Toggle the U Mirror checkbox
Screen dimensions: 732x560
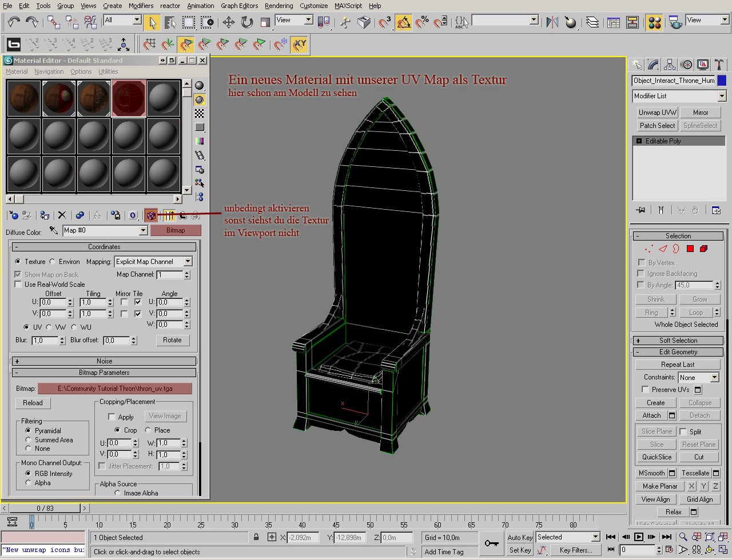click(x=124, y=302)
